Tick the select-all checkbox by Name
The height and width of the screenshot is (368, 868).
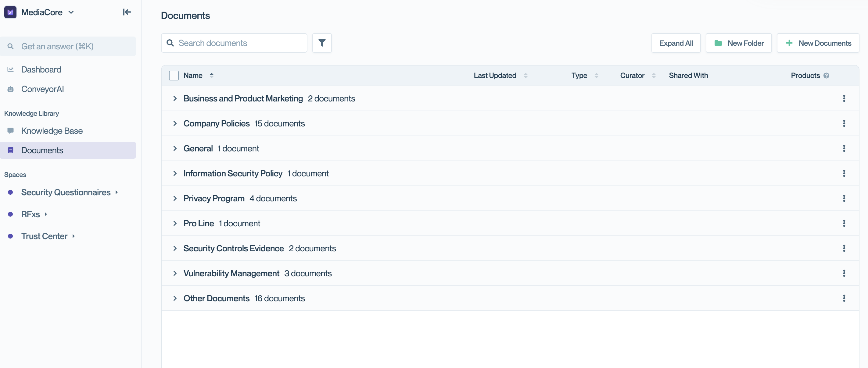pos(174,76)
